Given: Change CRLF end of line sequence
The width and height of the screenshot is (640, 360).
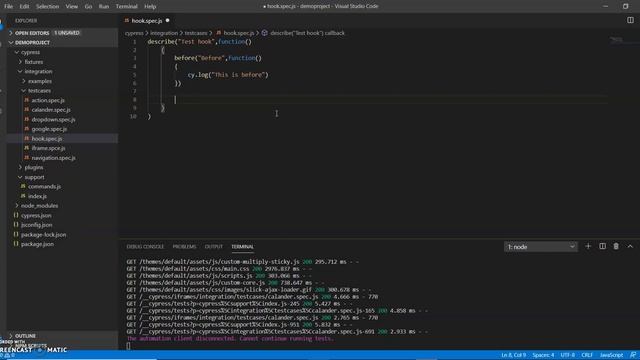Looking at the screenshot, I should pos(587,355).
